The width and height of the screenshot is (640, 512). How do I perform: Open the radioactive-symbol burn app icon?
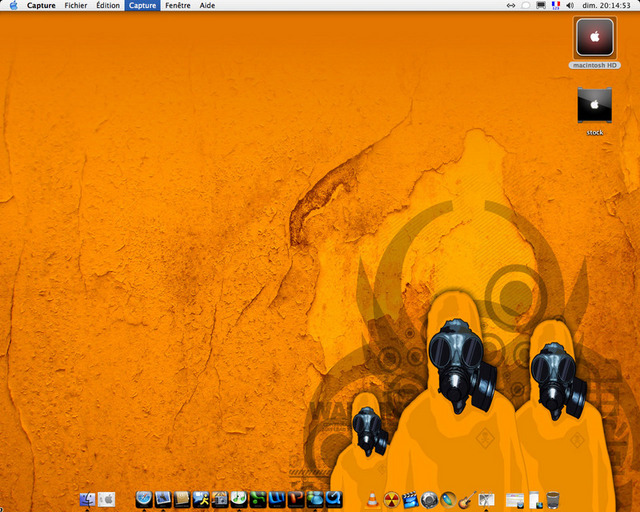392,500
